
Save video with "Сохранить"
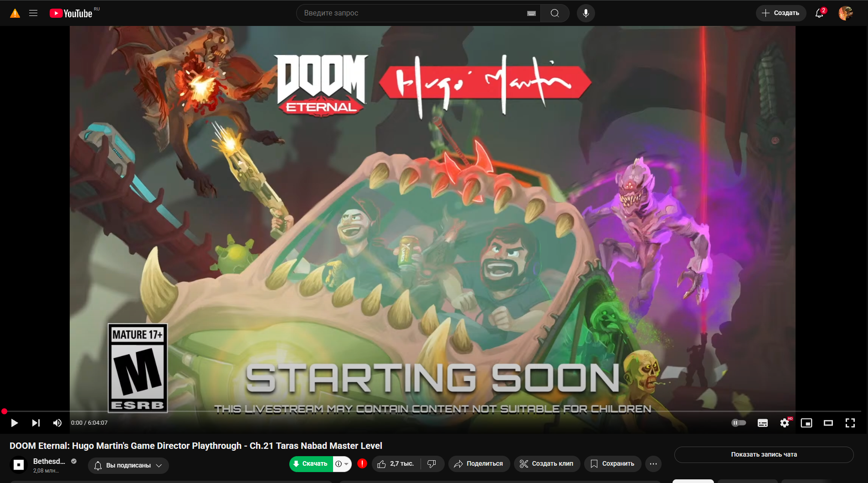pos(612,464)
